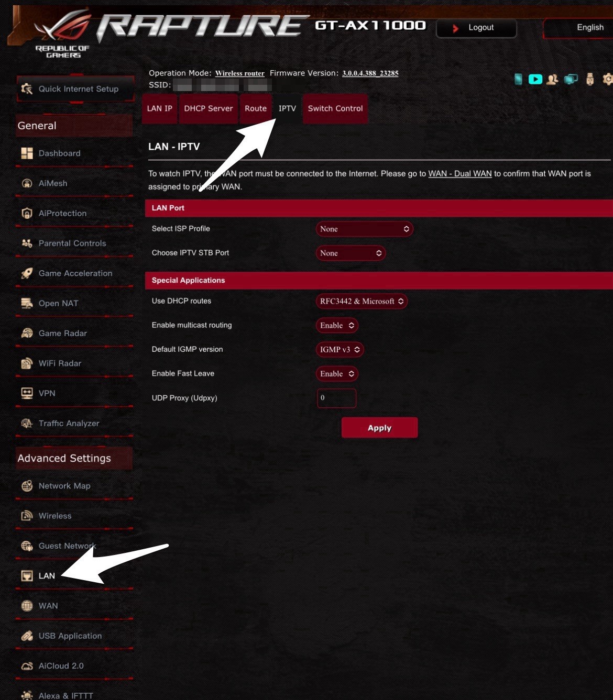Open the AiMesh menu item

coord(74,183)
